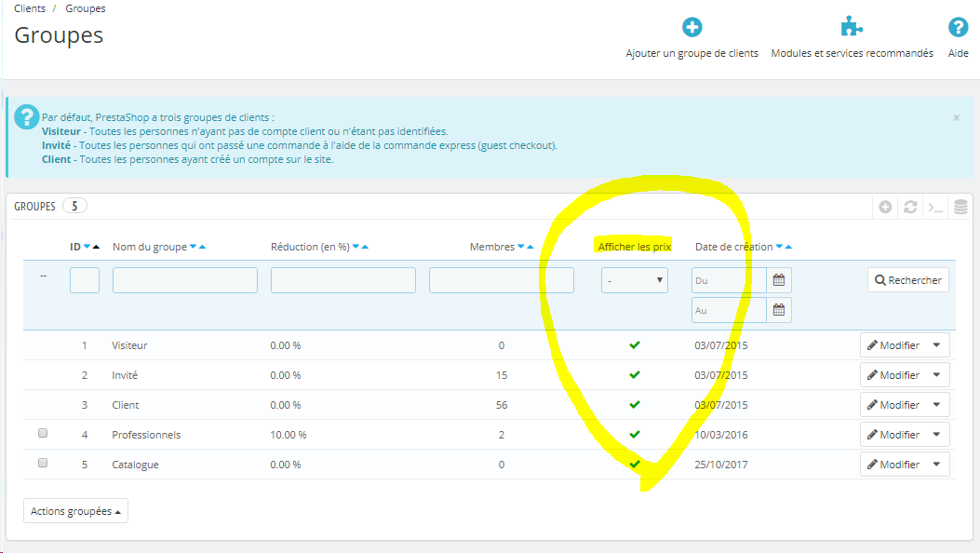Sort Date de création ascending
Image resolution: width=980 pixels, height=553 pixels.
(x=788, y=247)
